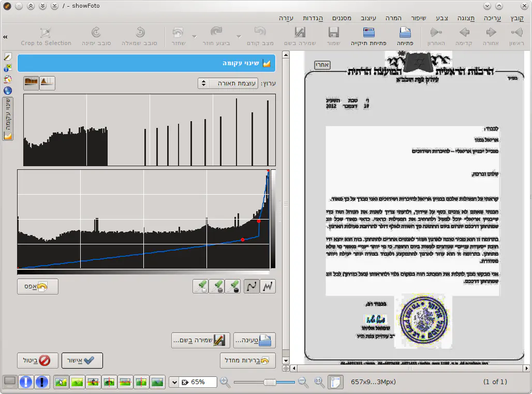
Task: Select the black tone eyedropper picker
Action: point(234,286)
